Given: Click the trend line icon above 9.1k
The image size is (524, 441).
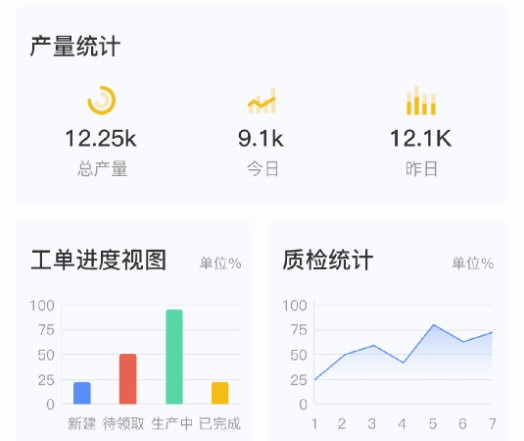Looking at the screenshot, I should (x=262, y=101).
